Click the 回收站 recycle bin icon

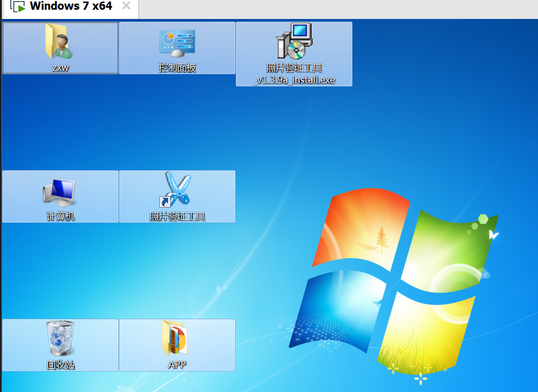click(60, 338)
